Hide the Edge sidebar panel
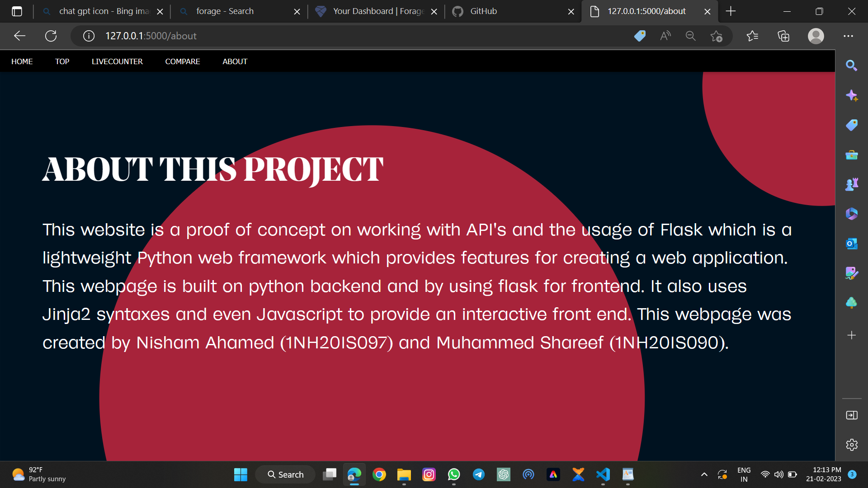868x488 pixels. 852,415
